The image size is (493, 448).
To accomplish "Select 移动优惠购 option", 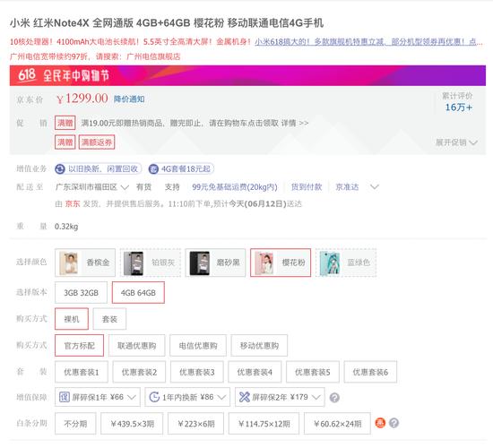I will click(x=259, y=346).
